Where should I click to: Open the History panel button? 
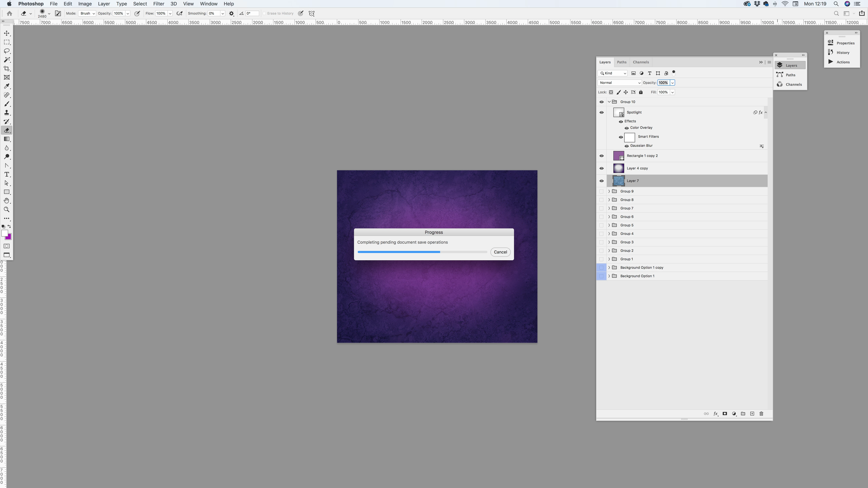coord(842,53)
